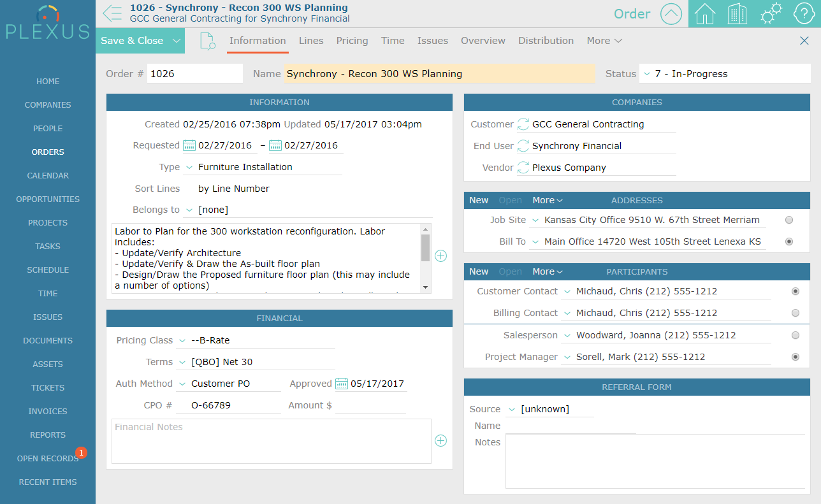Go back using the left arrow icon
The height and width of the screenshot is (504, 821).
click(112, 13)
